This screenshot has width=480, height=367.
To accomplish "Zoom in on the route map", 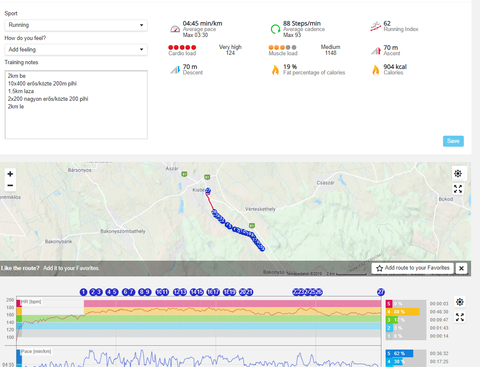I will pos(10,174).
